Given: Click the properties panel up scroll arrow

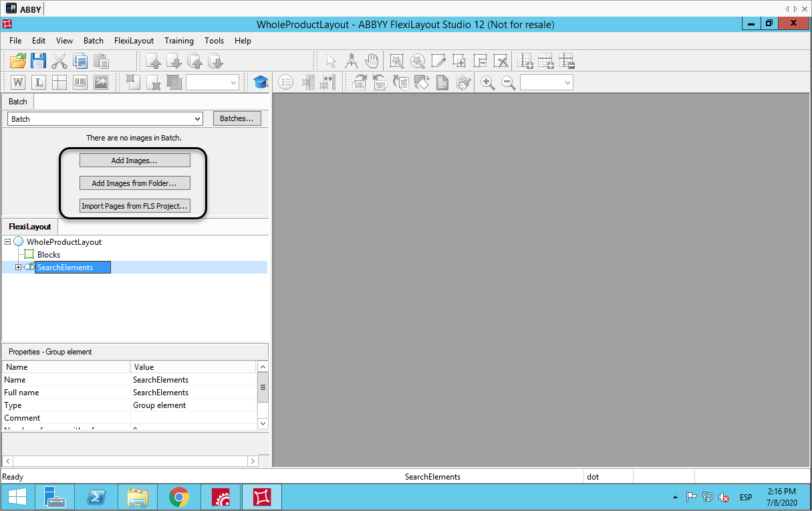Looking at the screenshot, I should (263, 367).
